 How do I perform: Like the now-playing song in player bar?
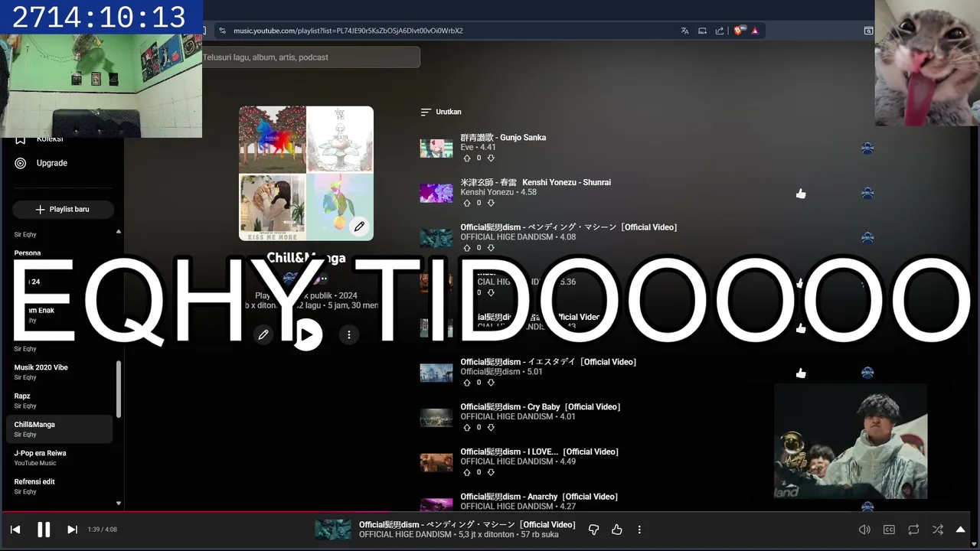click(617, 530)
